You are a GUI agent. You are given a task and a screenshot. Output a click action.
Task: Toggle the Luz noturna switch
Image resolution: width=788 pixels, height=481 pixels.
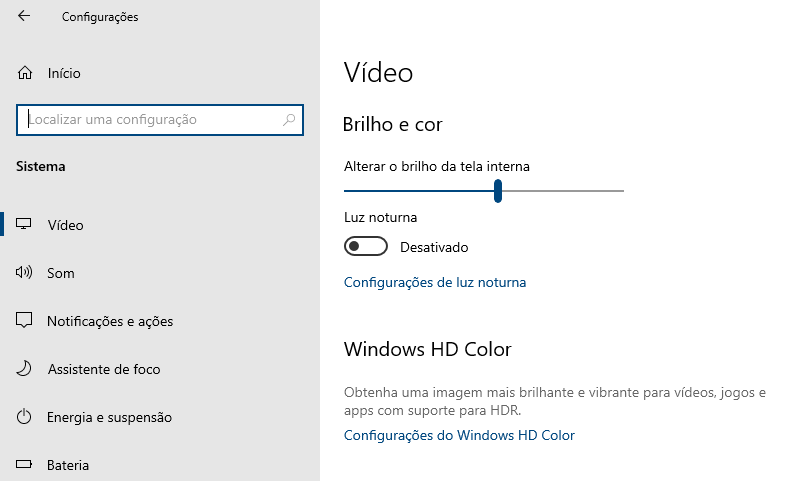pos(365,246)
